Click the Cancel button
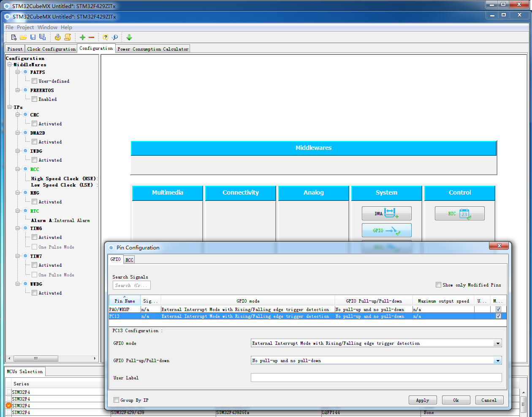 [489, 400]
